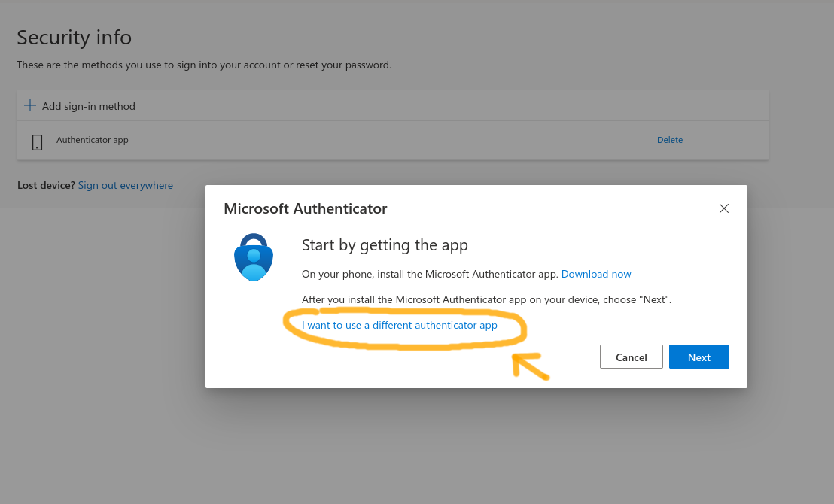Click the plus icon for adding sign-in method
The width and height of the screenshot is (834, 504).
(30, 105)
